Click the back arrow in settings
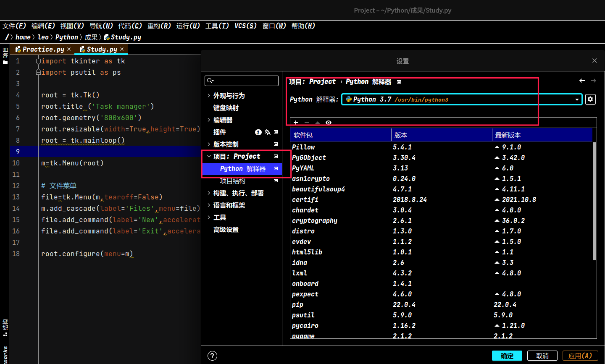 click(x=582, y=81)
